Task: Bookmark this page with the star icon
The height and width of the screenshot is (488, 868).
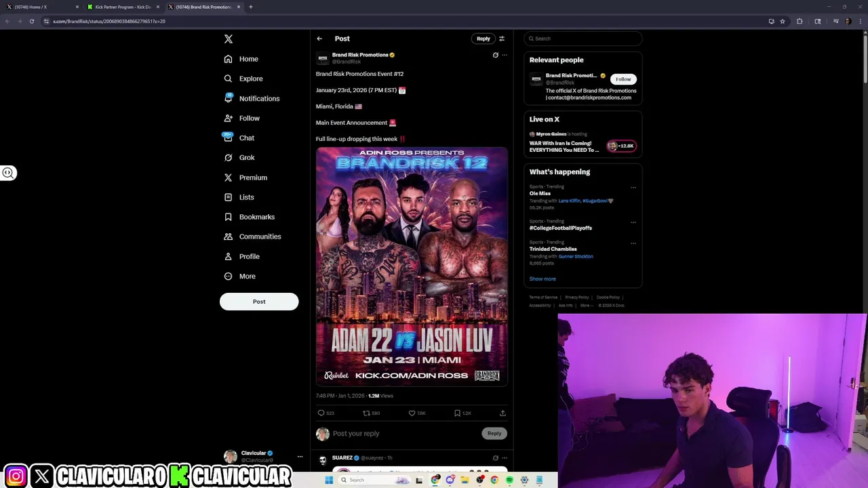Action: 783,21
